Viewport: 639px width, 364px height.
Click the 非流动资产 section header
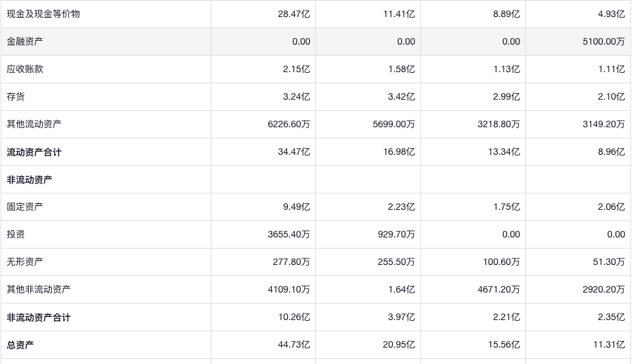pos(30,180)
